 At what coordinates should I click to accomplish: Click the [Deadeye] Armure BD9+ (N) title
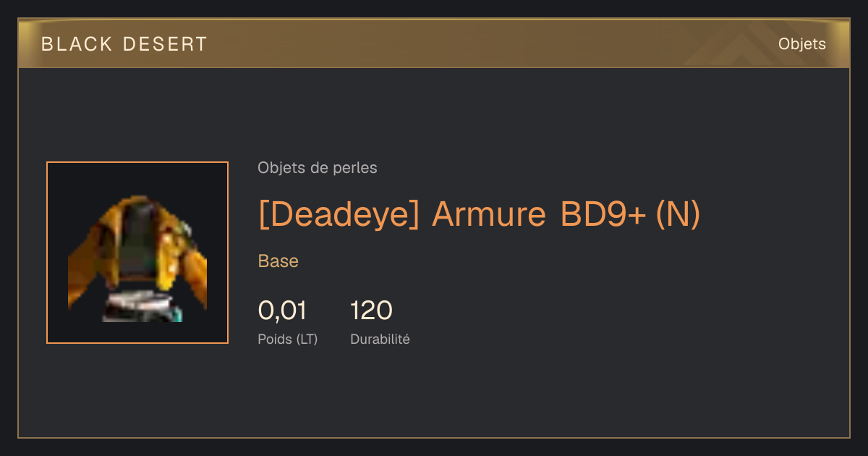coord(480,214)
